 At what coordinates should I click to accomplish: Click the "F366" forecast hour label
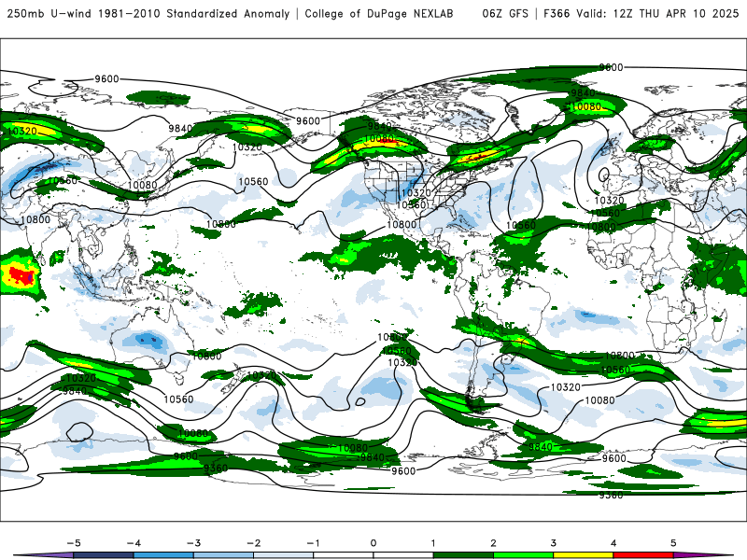tap(557, 14)
